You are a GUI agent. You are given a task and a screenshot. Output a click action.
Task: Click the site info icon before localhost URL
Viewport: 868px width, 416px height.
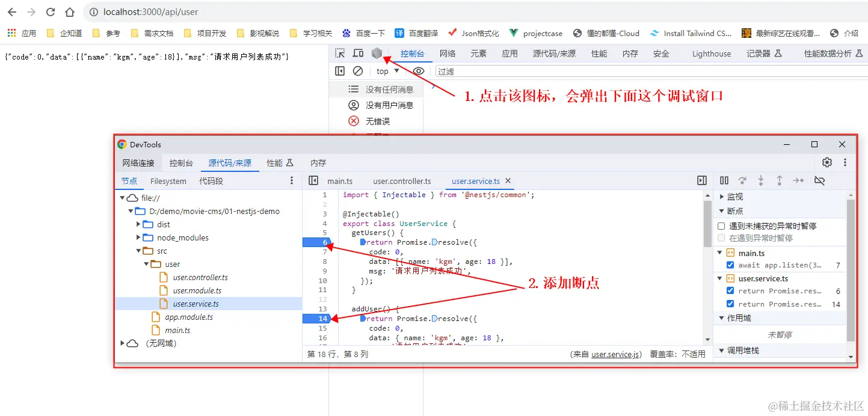click(x=93, y=12)
